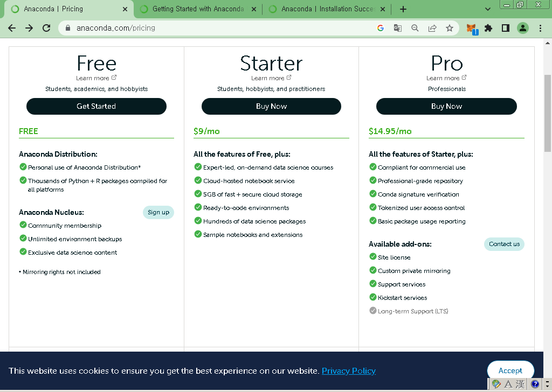
Task: Close the Getting Started with Anaconda tab
Action: coord(254,9)
